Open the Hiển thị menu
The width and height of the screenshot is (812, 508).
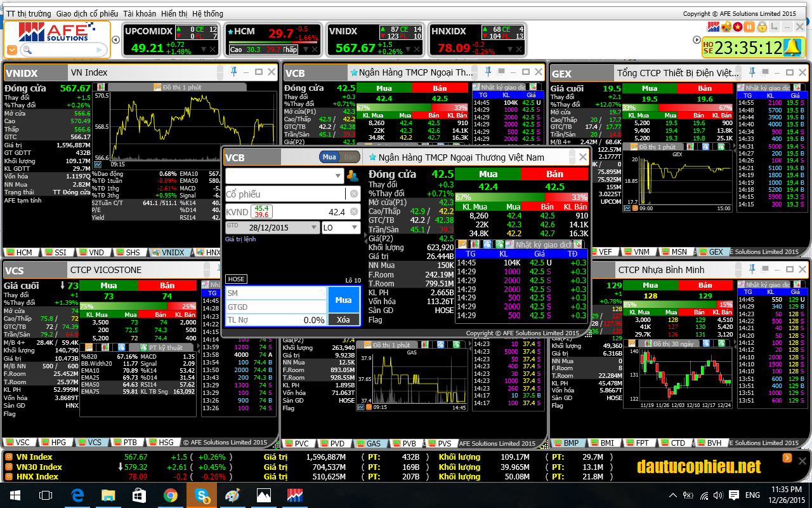pyautogui.click(x=174, y=13)
